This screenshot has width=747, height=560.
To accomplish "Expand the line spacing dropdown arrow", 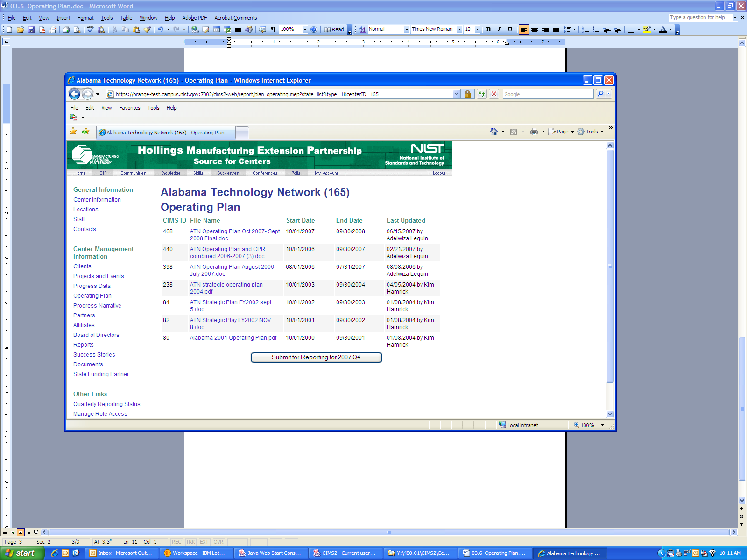I will (x=574, y=29).
